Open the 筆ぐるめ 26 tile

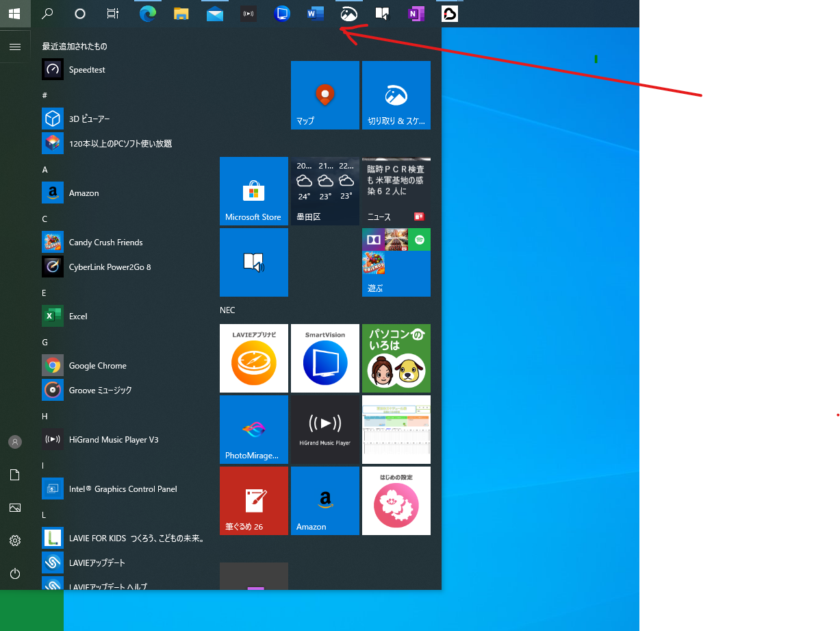click(x=254, y=501)
